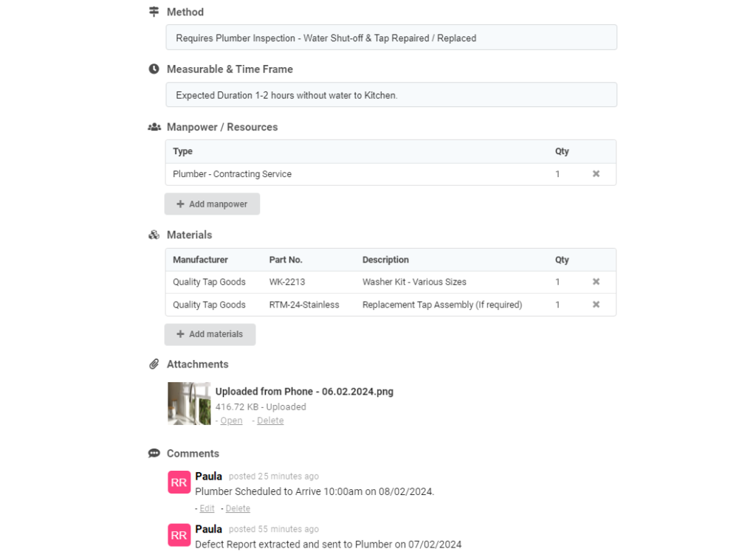This screenshot has width=756, height=560.
Task: Click the Measurable & Time Frame clock icon
Action: click(154, 69)
